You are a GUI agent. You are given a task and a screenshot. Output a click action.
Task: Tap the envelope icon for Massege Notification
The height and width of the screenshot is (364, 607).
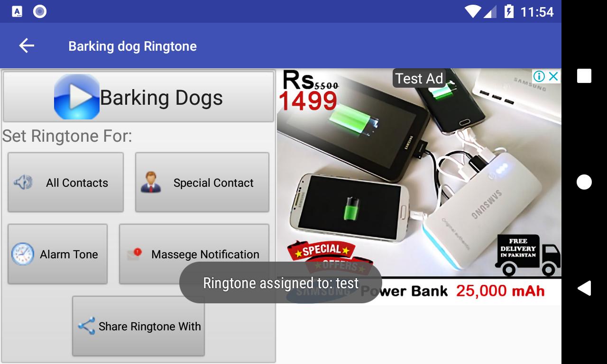(x=135, y=254)
